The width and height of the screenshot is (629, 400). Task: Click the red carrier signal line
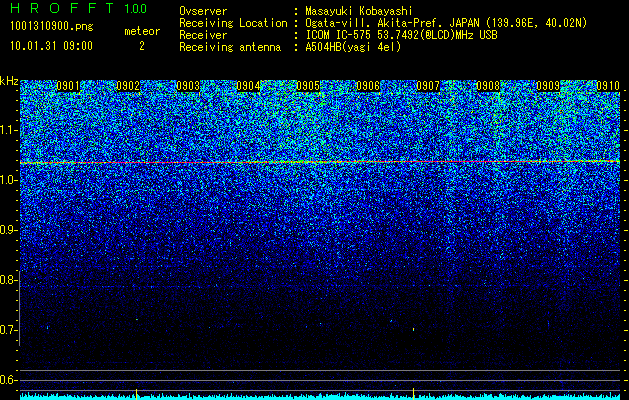coord(320,162)
